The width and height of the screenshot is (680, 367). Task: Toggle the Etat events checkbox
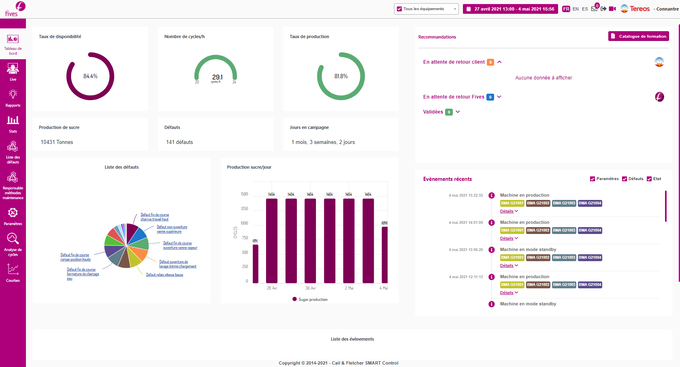[649, 179]
